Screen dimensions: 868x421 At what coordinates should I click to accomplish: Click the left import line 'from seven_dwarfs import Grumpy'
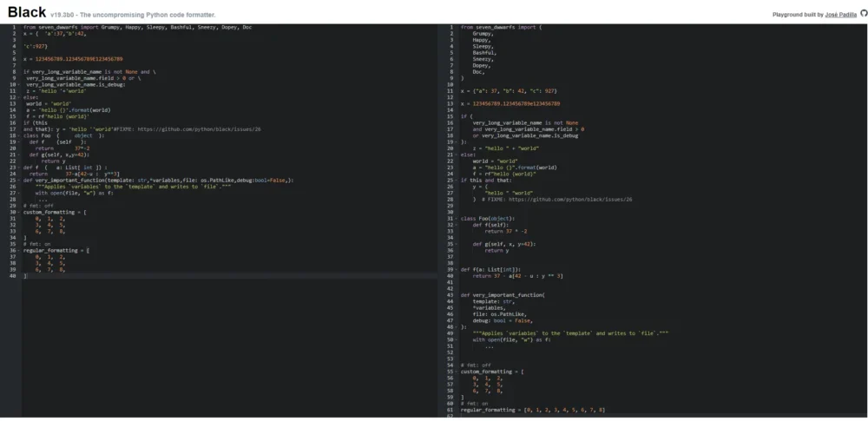pyautogui.click(x=137, y=27)
